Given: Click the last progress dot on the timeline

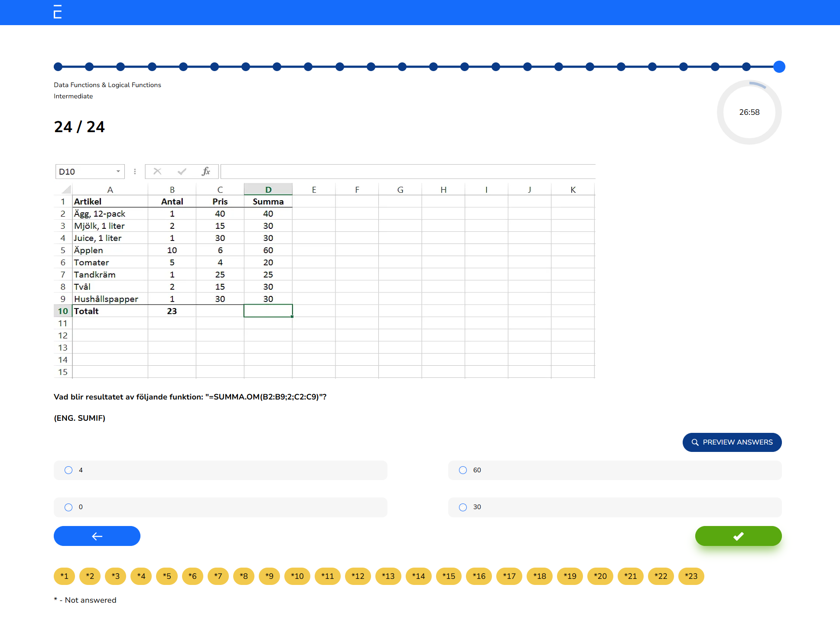Looking at the screenshot, I should (x=780, y=67).
